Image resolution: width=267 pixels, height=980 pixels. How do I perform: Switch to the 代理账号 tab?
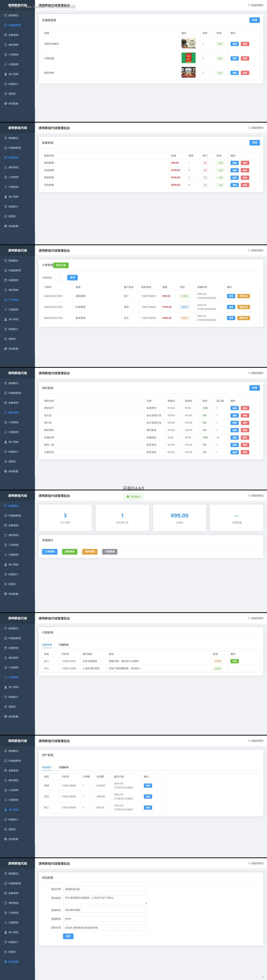[64, 767]
